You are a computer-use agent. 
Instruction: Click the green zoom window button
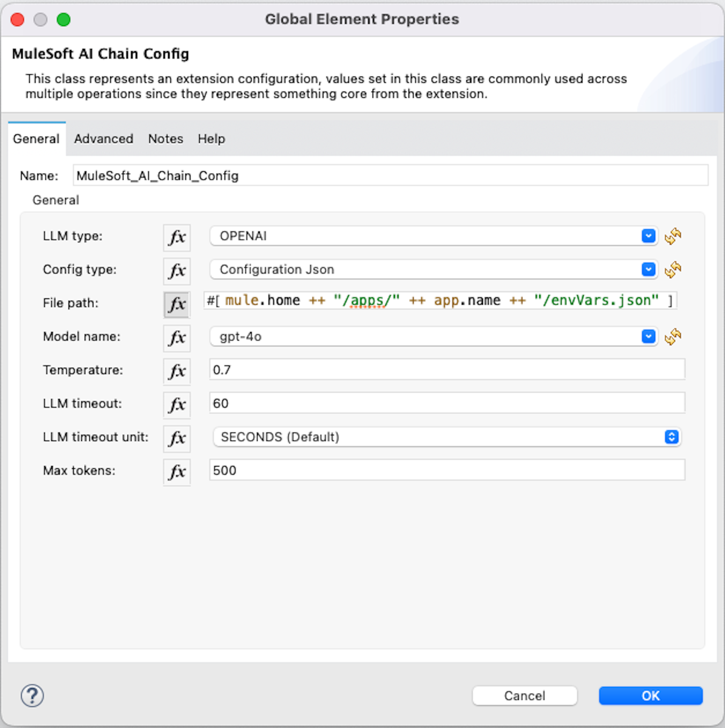coord(63,19)
